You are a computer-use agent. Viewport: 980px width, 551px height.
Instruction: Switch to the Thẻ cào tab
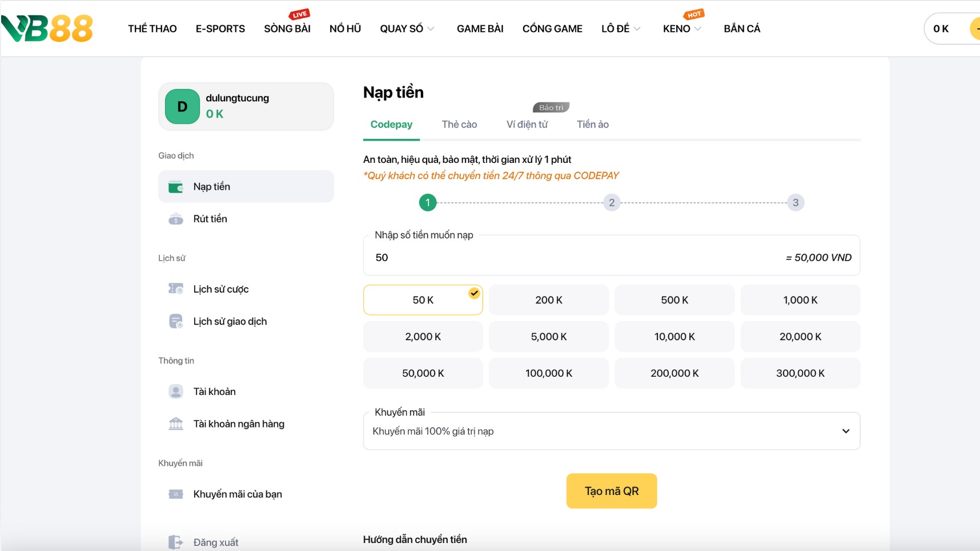click(459, 125)
